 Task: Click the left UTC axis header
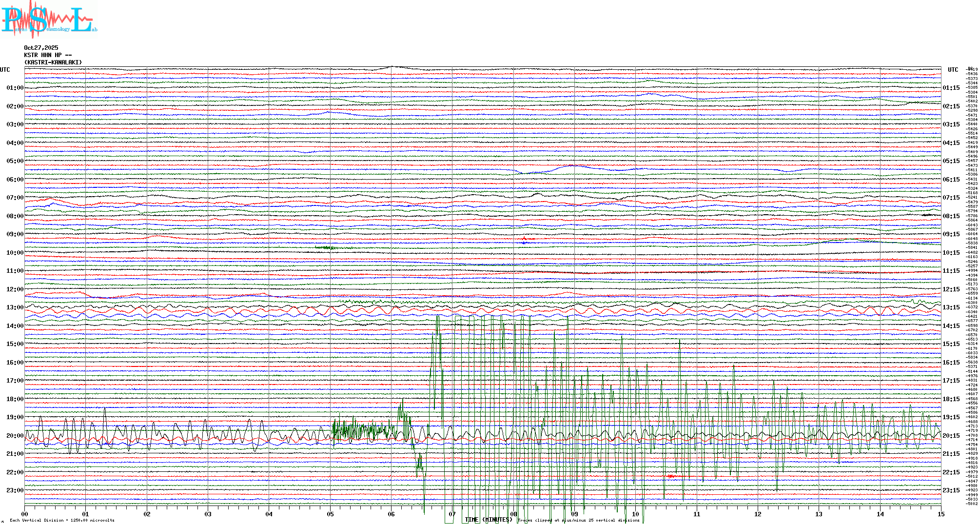tap(5, 70)
